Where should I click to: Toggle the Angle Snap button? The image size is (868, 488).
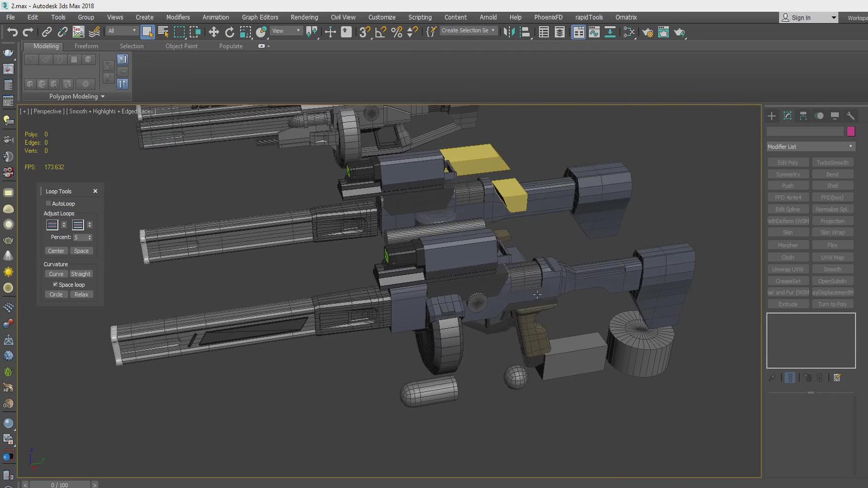coord(380,32)
